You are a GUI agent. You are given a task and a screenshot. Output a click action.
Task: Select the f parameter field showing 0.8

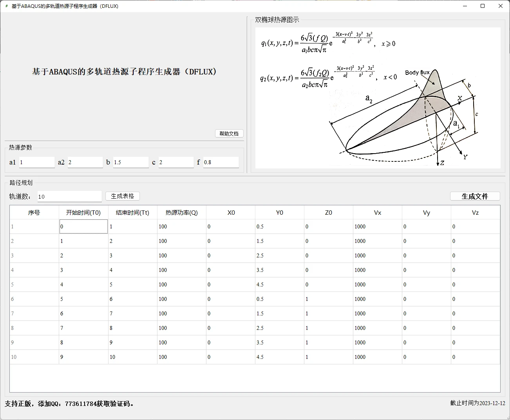[221, 162]
